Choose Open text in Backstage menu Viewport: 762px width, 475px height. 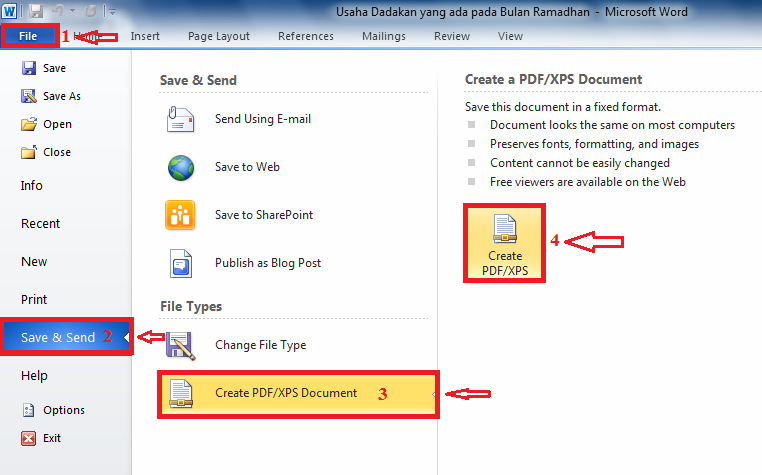(57, 124)
